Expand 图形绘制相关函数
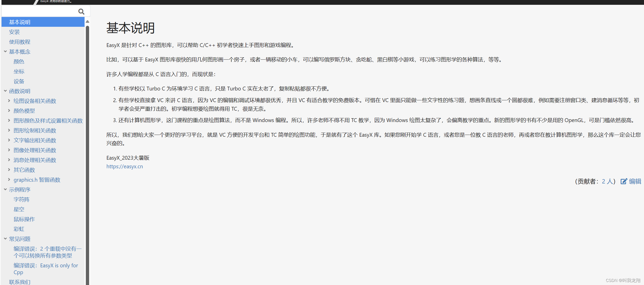 coord(9,130)
